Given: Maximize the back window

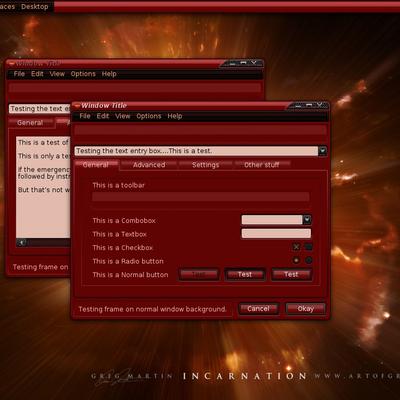Looking at the screenshot, I should (x=243, y=63).
